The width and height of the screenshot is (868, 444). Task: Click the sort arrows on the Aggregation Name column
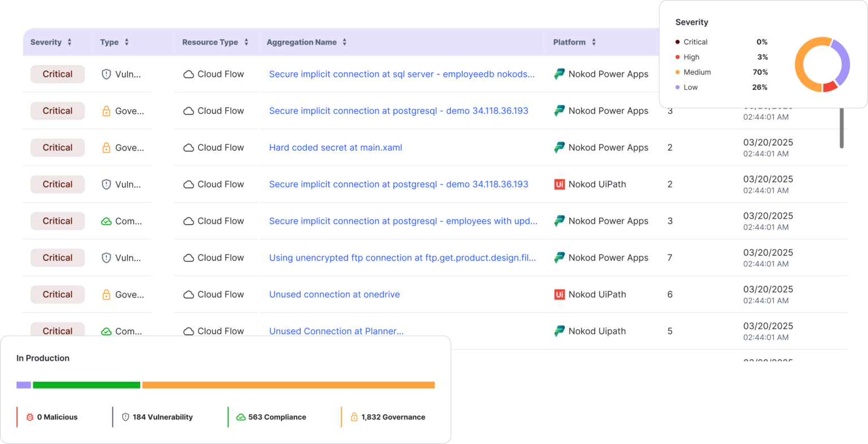click(345, 42)
